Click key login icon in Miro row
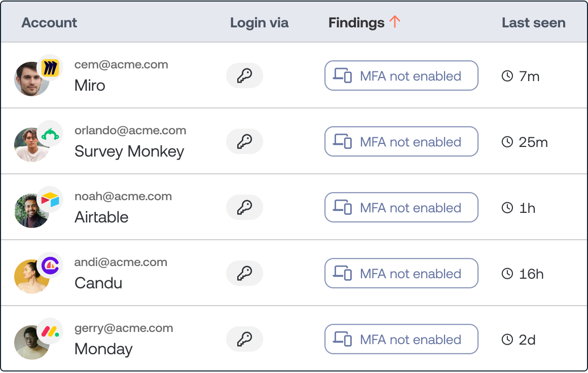Viewport: 588px width, 373px height. click(x=244, y=76)
